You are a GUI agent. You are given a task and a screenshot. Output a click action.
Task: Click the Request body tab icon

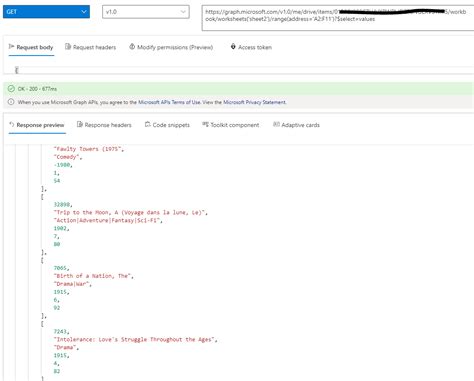point(11,47)
